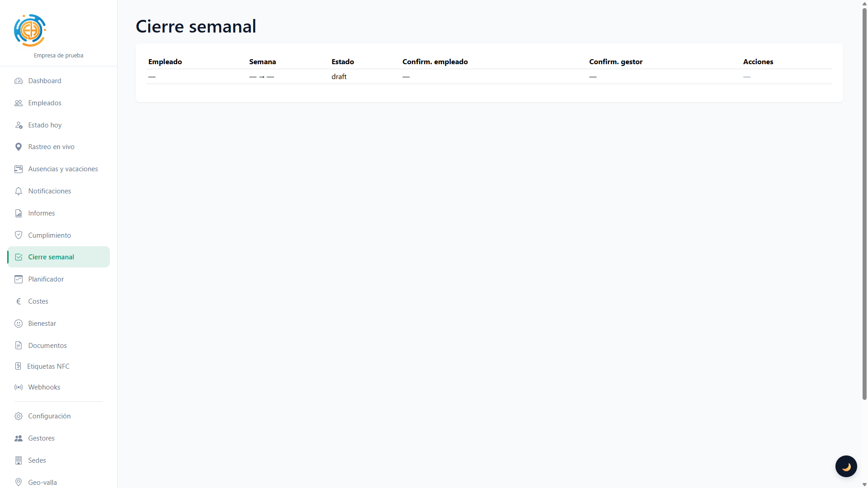Click the Webhooks broadcast icon

click(x=19, y=387)
